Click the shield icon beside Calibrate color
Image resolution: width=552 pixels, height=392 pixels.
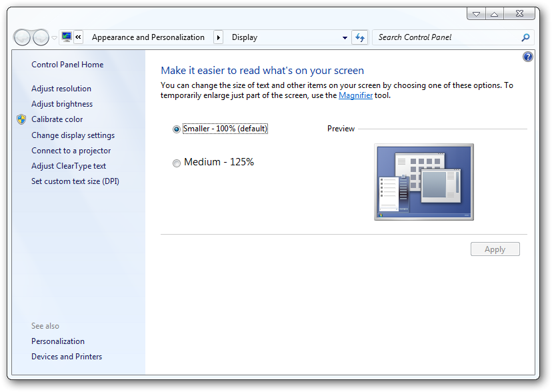tap(21, 119)
